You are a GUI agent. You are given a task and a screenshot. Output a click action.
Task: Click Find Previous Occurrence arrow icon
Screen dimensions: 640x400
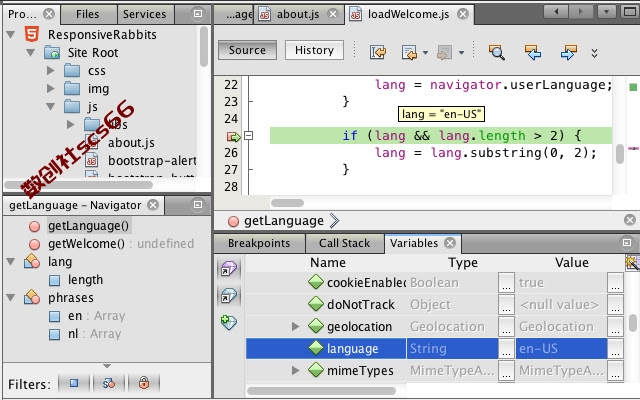533,52
